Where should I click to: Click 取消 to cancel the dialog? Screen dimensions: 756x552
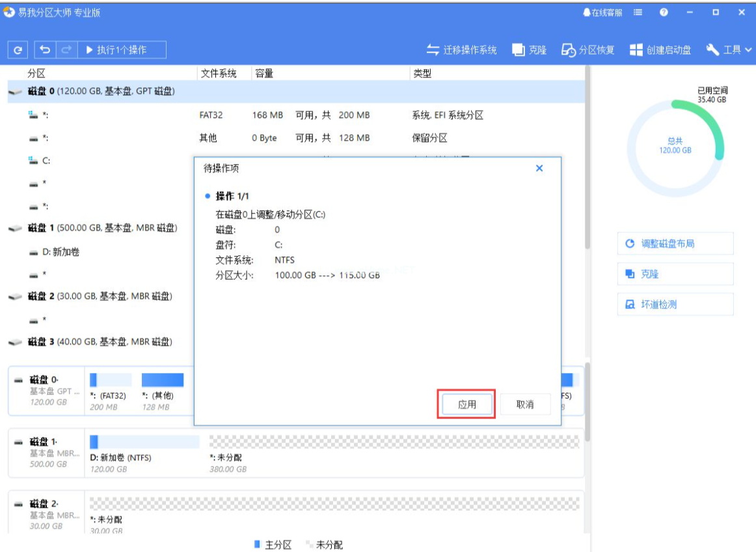(525, 404)
